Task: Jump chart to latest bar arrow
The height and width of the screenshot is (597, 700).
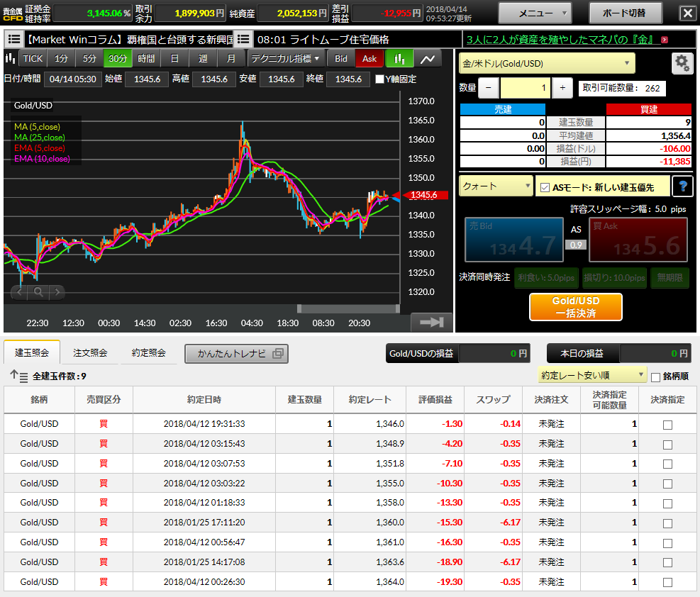Action: coord(431,322)
